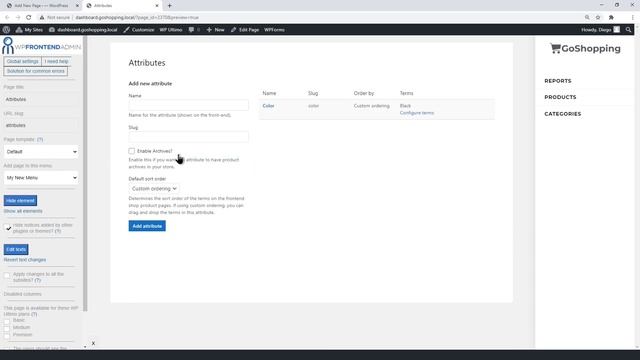Click Revert text changes link
This screenshot has width=640, height=360.
pyautogui.click(x=24, y=260)
